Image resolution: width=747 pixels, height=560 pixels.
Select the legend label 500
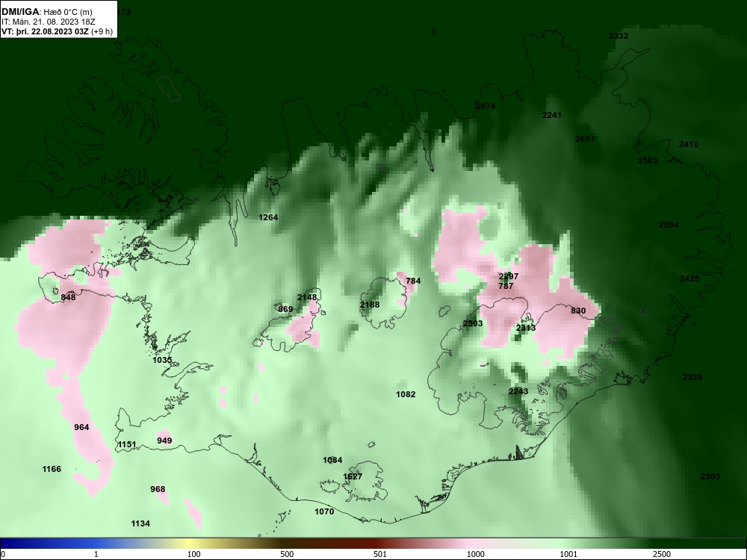pos(287,554)
